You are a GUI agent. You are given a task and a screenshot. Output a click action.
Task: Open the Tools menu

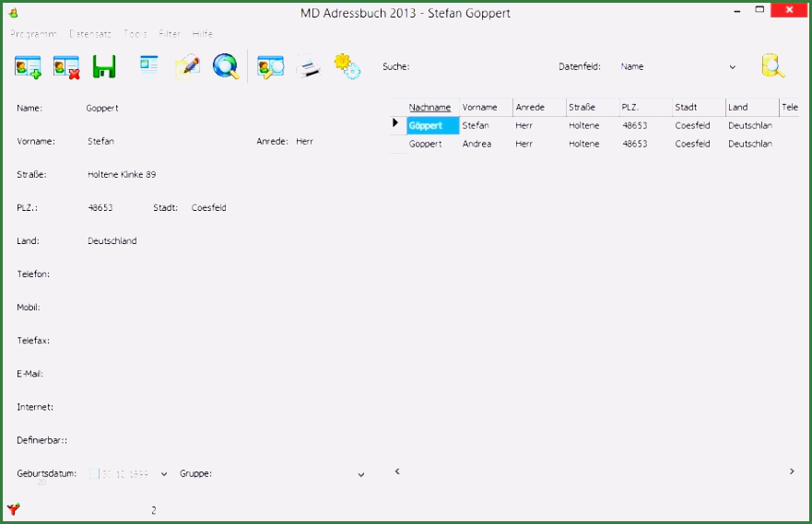coord(135,34)
